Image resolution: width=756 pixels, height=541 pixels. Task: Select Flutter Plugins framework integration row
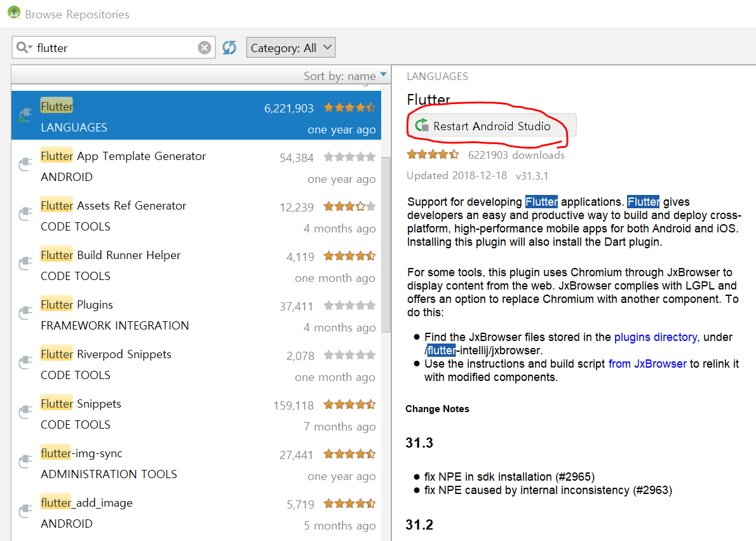click(x=196, y=315)
